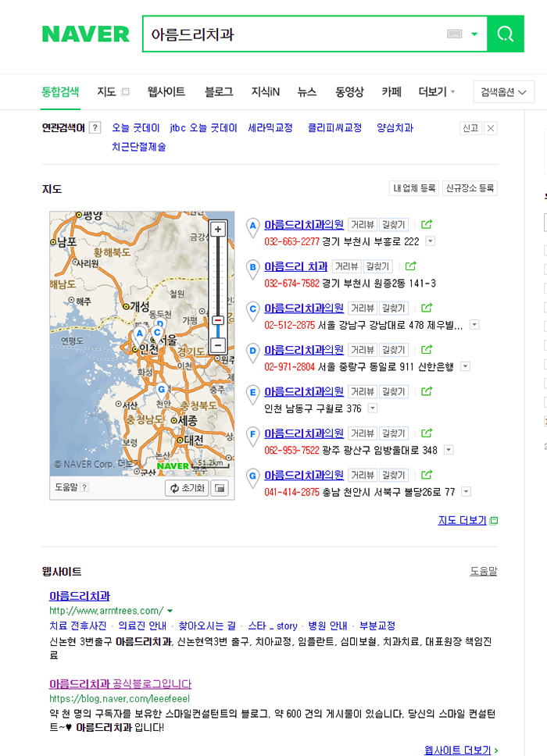Click share icon for result D
Viewport: 547px width, 756px height.
click(427, 350)
